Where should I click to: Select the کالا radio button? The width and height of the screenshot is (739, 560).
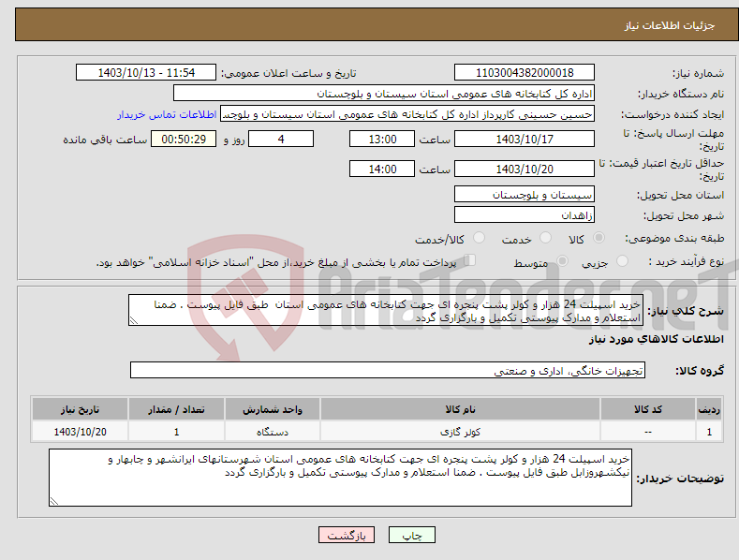599,238
